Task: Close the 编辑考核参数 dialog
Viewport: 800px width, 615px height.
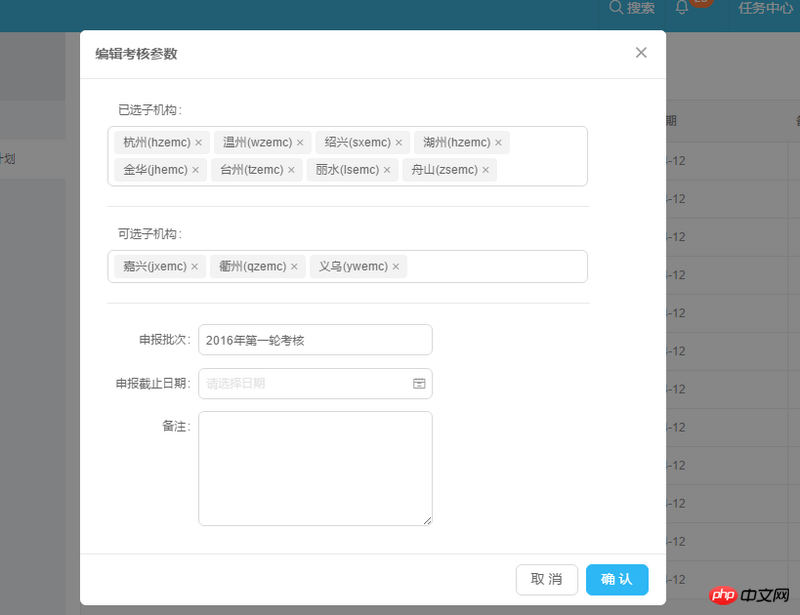Action: pos(641,53)
